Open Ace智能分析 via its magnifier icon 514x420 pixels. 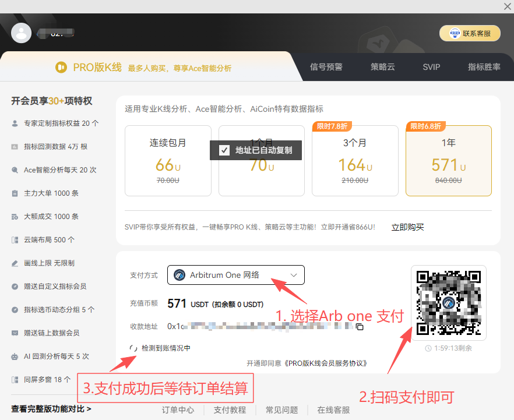(x=15, y=170)
